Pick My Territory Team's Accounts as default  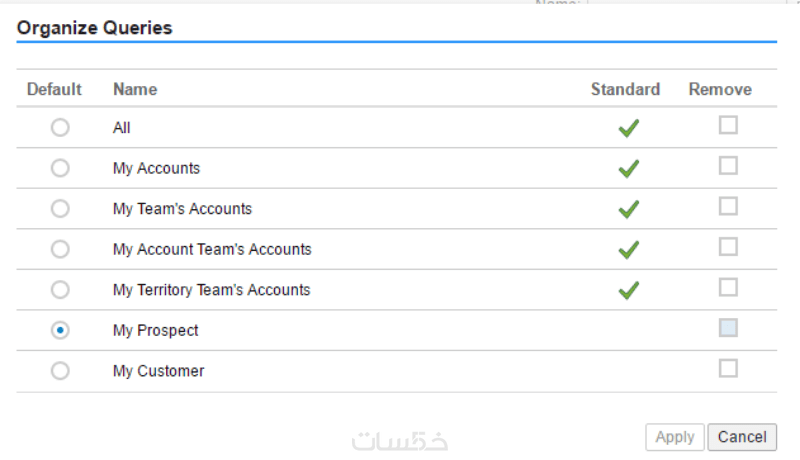coord(60,290)
